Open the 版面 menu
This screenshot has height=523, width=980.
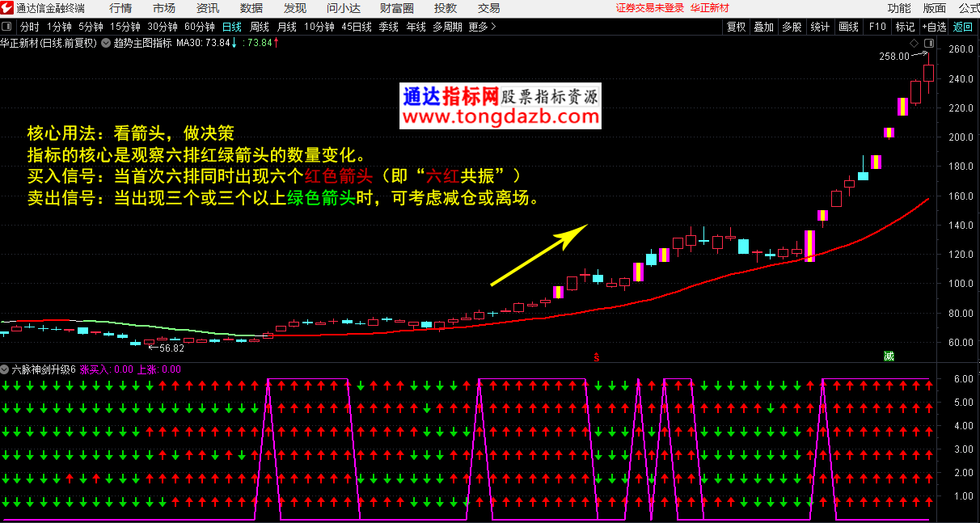(935, 8)
